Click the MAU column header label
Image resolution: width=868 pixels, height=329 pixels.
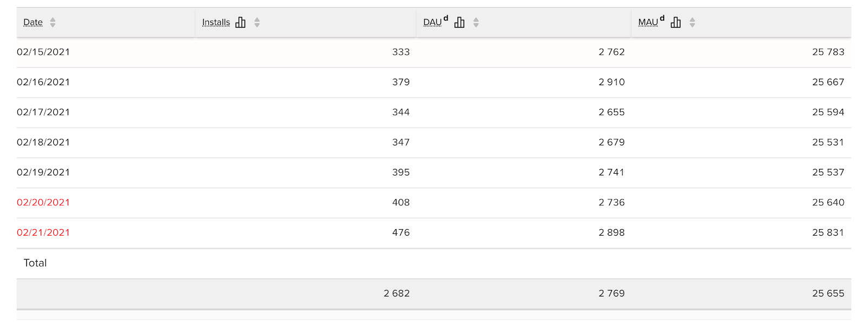(x=648, y=22)
